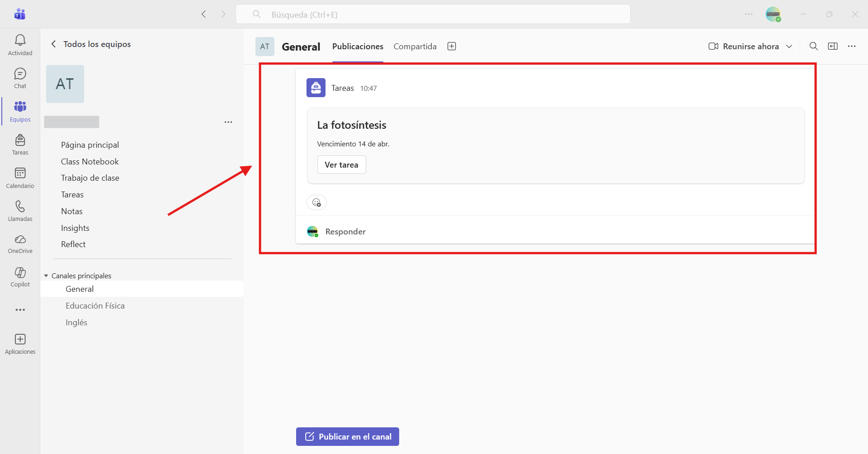Screen dimensions: 868x454
Task: Click the Ver tarea button
Action: click(341, 165)
